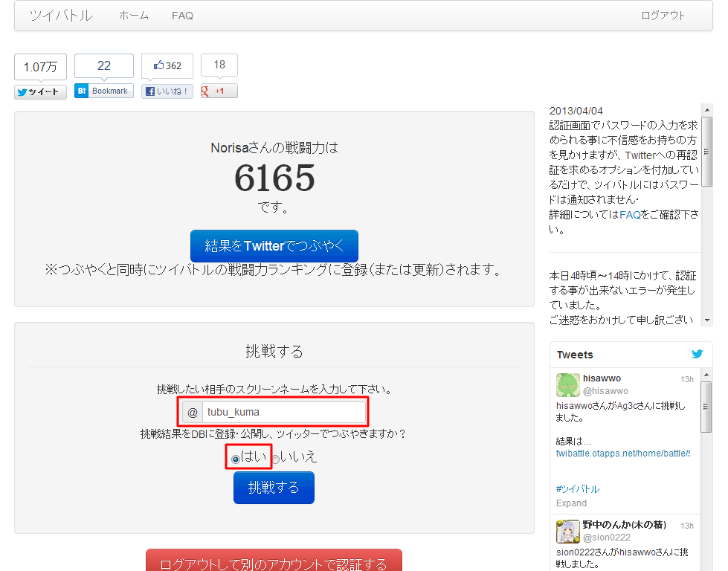Screen dimensions: 728x571
Task: Click 結果をTwitterでつぶやく button
Action: click(274, 245)
